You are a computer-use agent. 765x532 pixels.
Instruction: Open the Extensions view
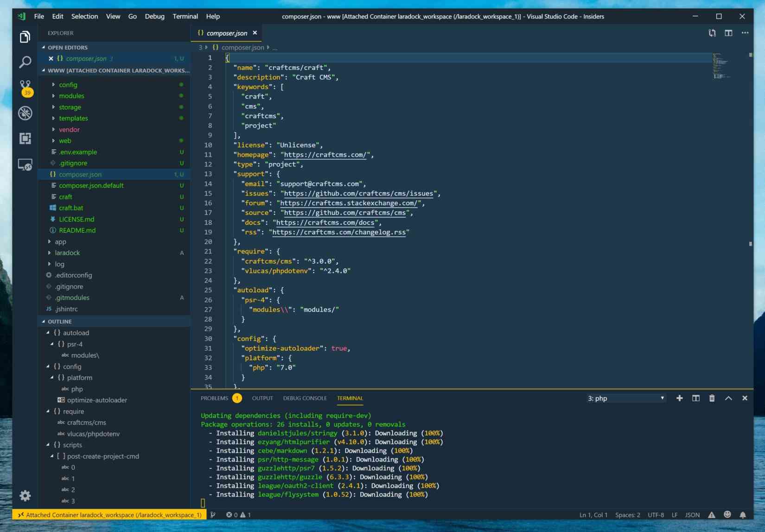coord(25,139)
